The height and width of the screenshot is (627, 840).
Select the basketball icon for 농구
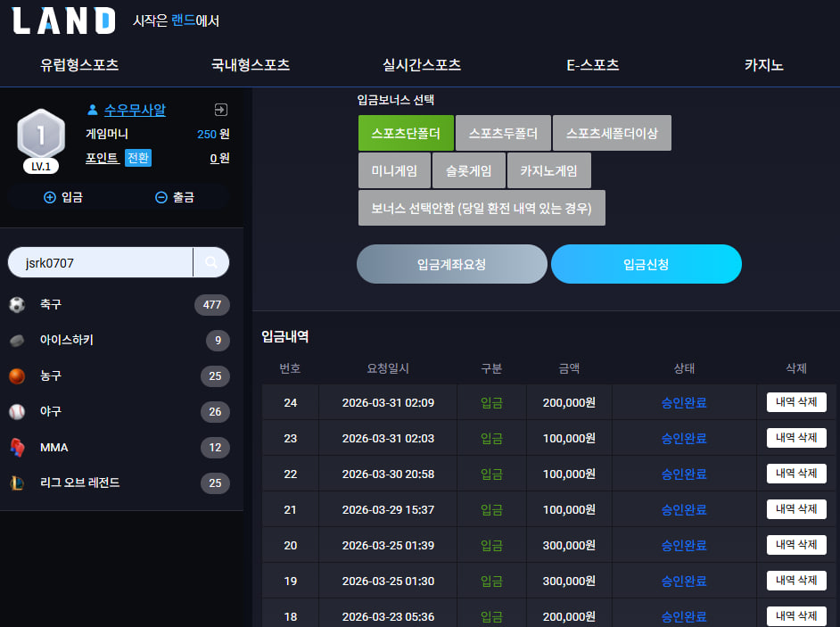pyautogui.click(x=17, y=376)
